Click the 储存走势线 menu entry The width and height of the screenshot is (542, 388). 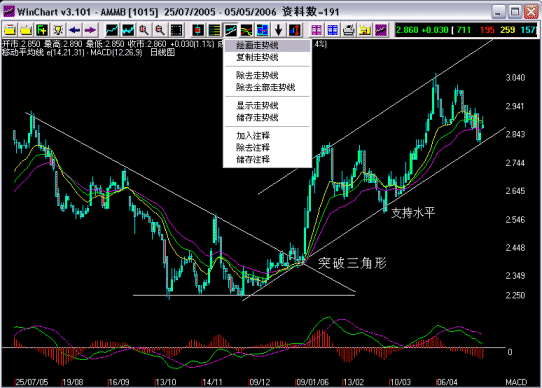pos(257,118)
